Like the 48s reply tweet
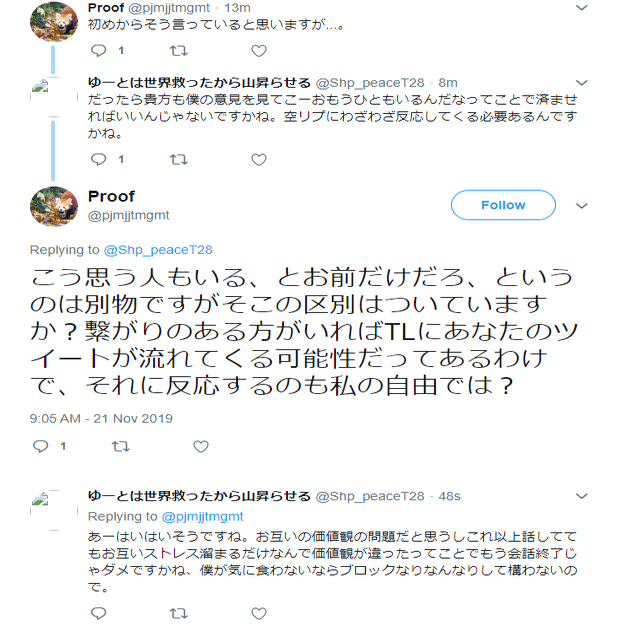The width and height of the screenshot is (626, 626). click(x=259, y=613)
